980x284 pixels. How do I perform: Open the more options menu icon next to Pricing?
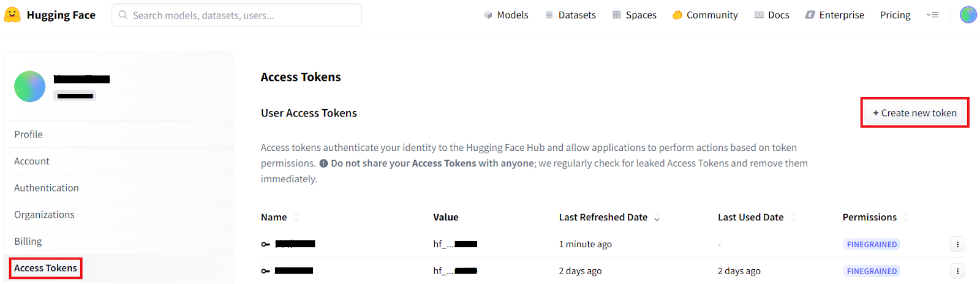[932, 15]
